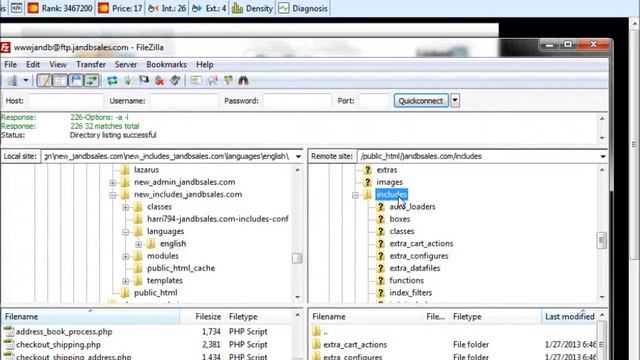Toggle the transfer queue display

92,80
